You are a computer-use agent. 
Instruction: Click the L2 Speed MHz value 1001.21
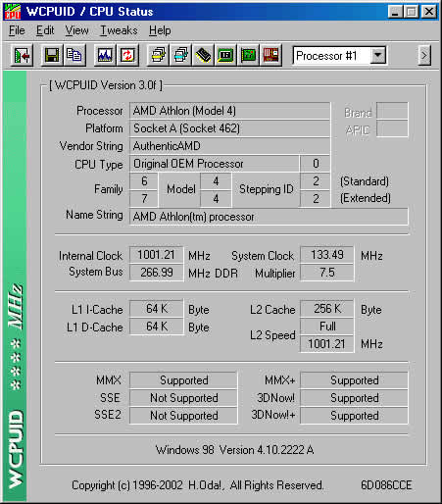(x=327, y=344)
